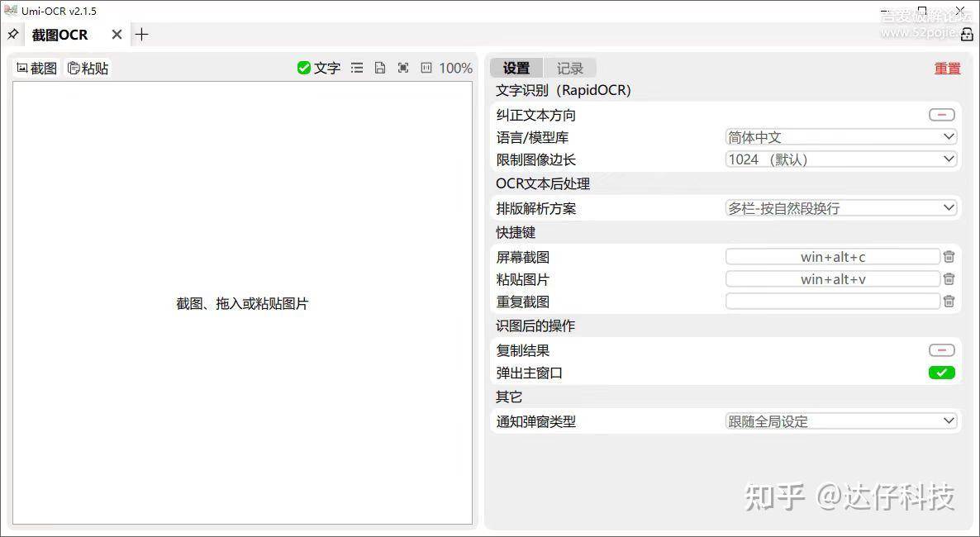Viewport: 980px width, 537px height.
Task: Delete the 屏幕截图 hotkey with trash icon
Action: click(x=949, y=257)
